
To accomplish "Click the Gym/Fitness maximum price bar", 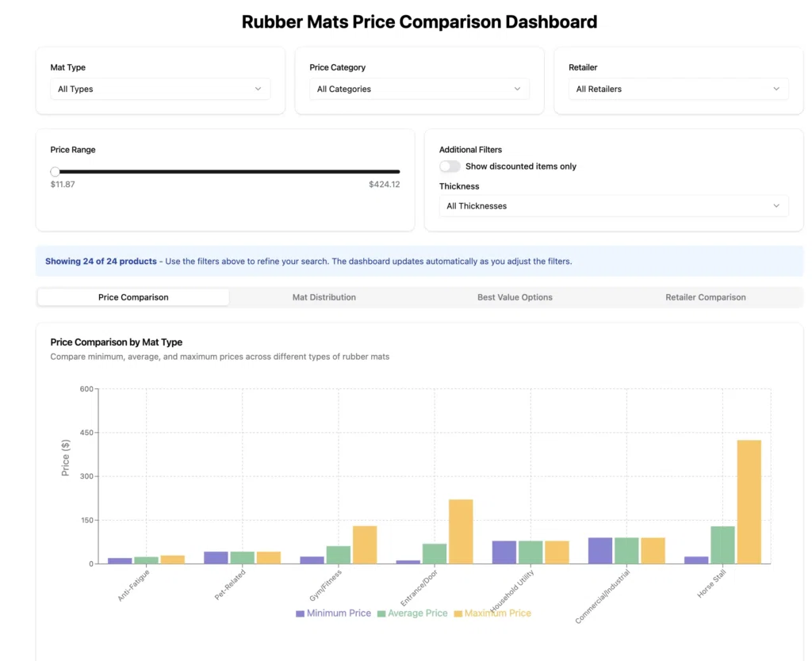I will [365, 545].
